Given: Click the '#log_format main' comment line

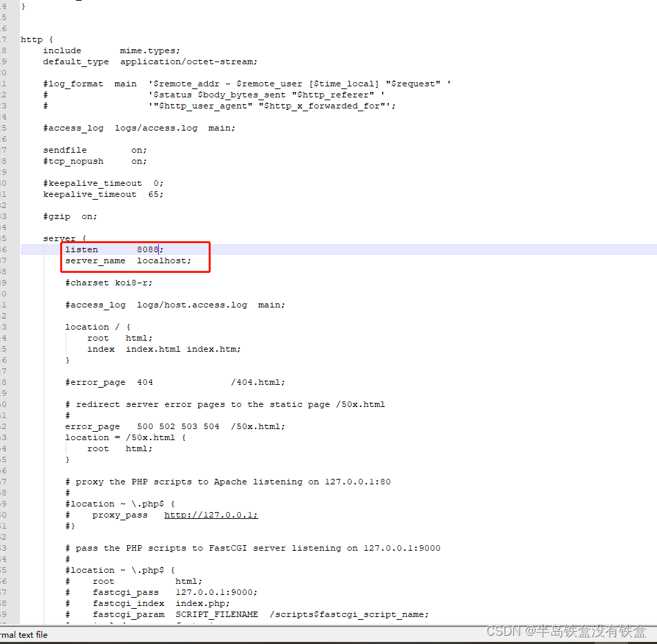Looking at the screenshot, I should (247, 84).
